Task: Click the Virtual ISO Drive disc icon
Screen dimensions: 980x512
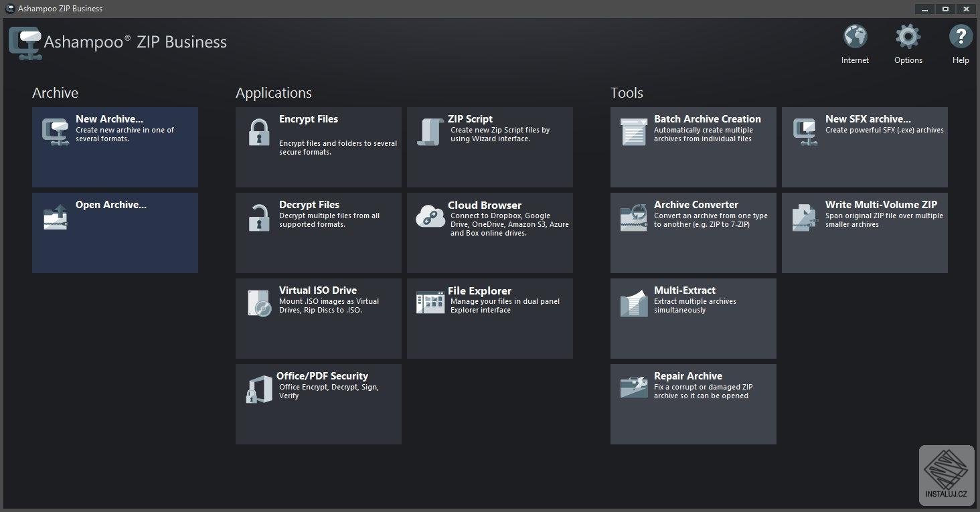Action: point(259,303)
